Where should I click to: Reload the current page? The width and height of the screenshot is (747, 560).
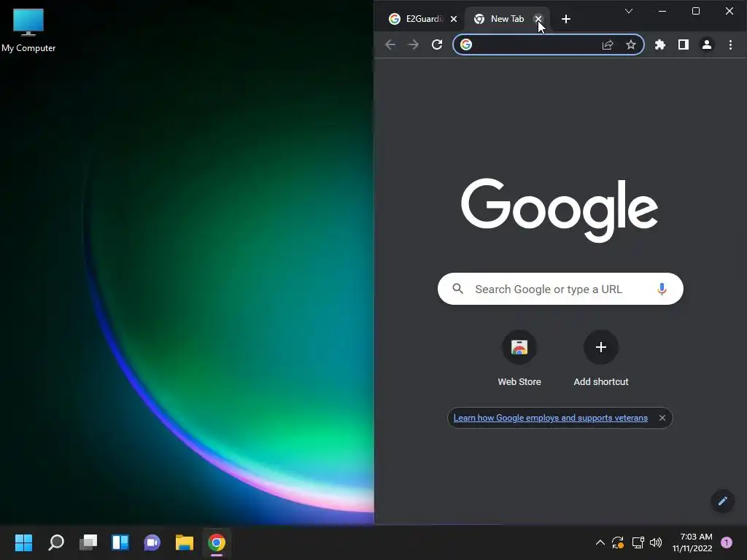click(437, 44)
